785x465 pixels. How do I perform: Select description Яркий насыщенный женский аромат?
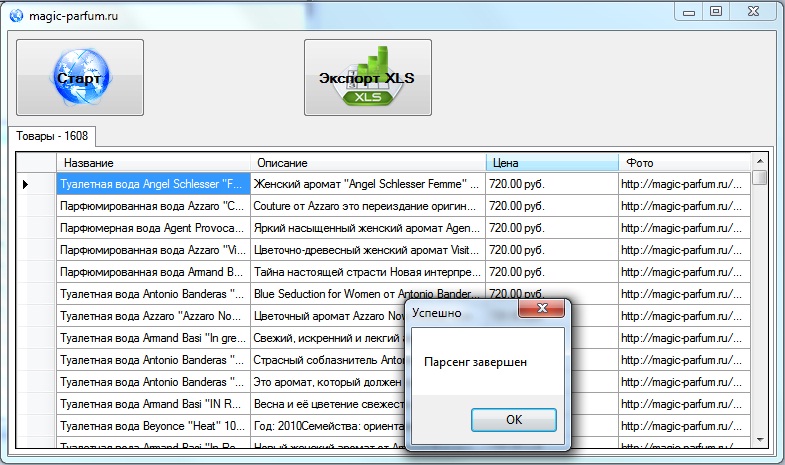click(368, 228)
